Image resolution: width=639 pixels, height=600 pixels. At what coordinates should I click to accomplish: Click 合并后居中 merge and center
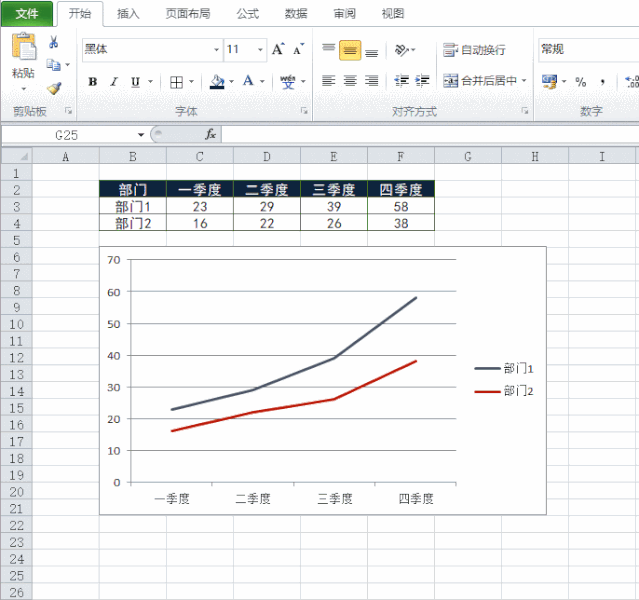pos(480,81)
